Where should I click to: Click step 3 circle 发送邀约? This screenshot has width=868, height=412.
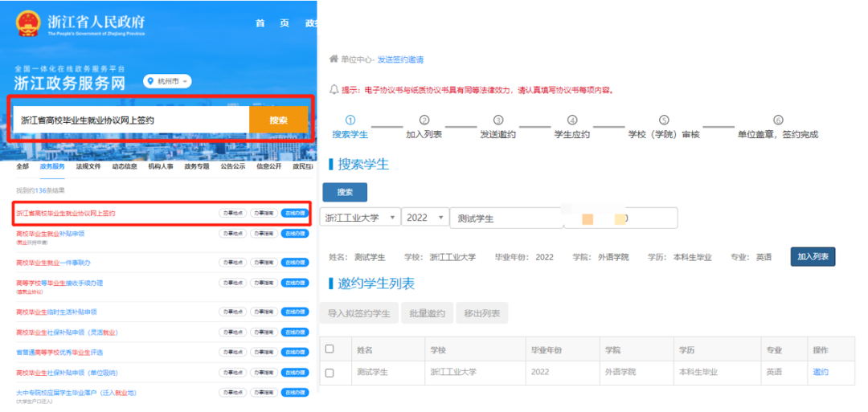[497, 120]
